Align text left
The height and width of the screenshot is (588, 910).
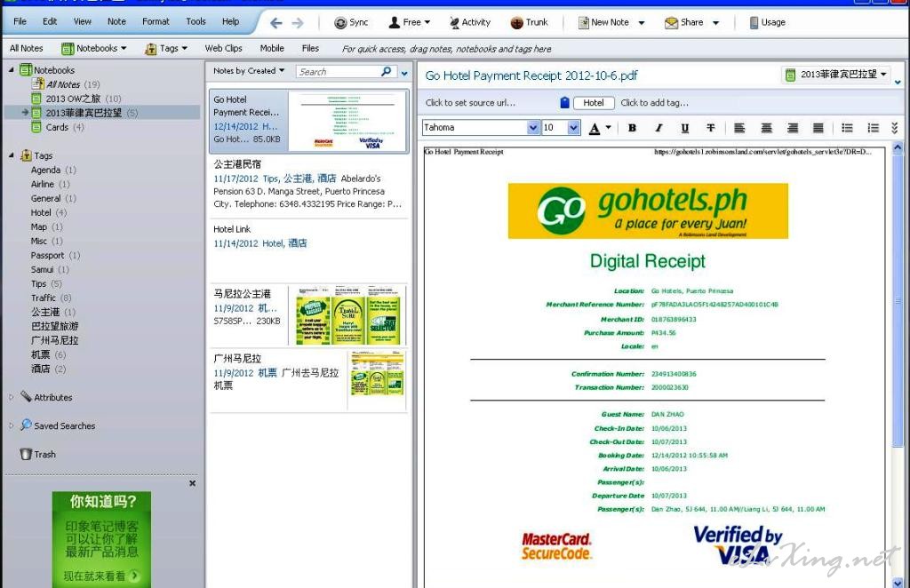(739, 128)
